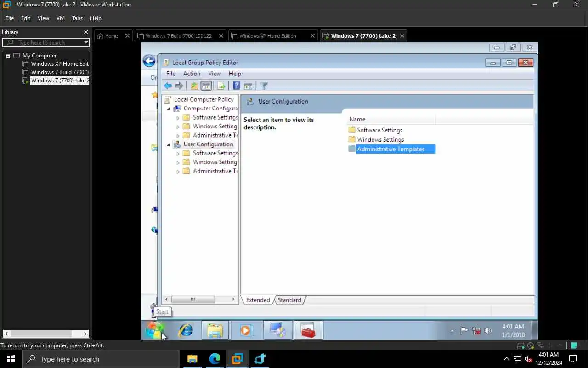The width and height of the screenshot is (588, 368).
Task: Open VMware Tabs menu
Action: pos(77,18)
